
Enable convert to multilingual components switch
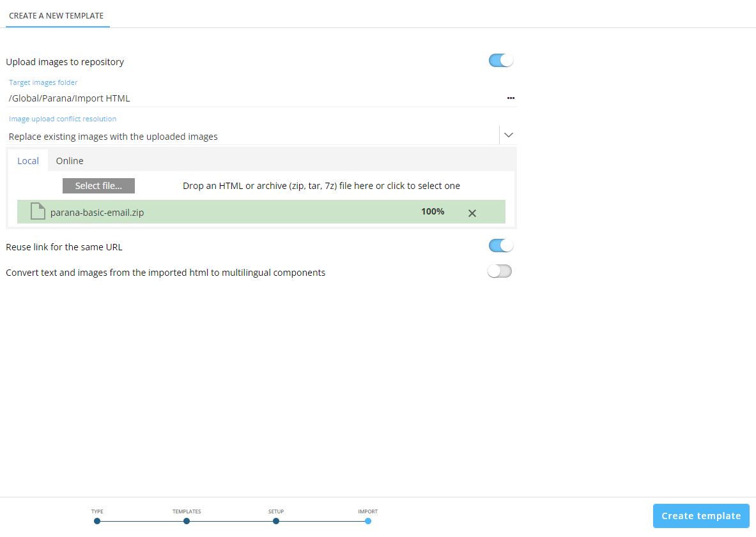coord(499,272)
